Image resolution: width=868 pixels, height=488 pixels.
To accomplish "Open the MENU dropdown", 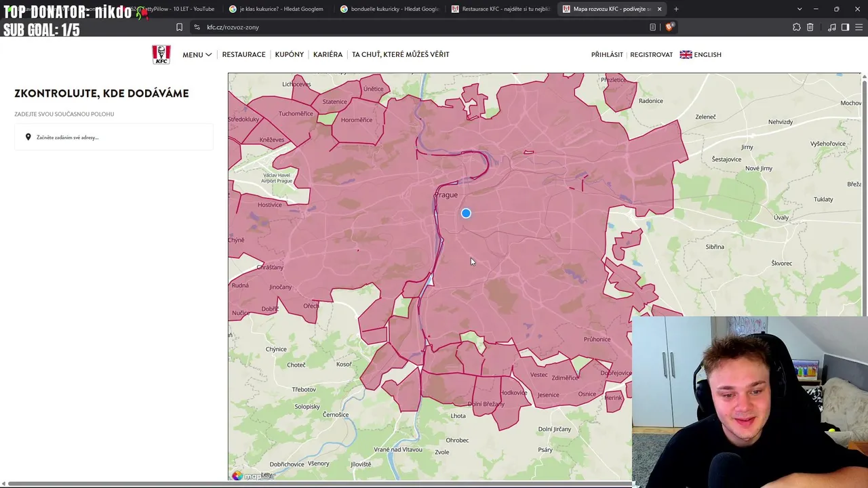I will click(197, 55).
